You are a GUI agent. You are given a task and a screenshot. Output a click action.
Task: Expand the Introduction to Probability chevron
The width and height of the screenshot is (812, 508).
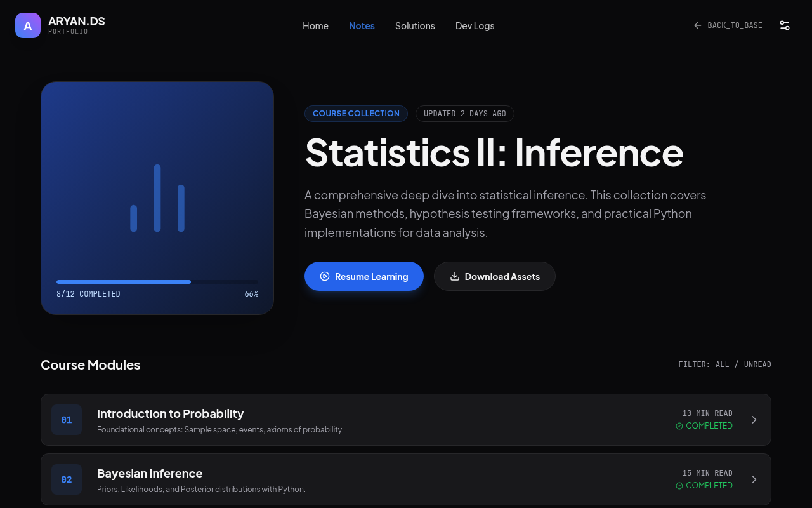(x=754, y=420)
